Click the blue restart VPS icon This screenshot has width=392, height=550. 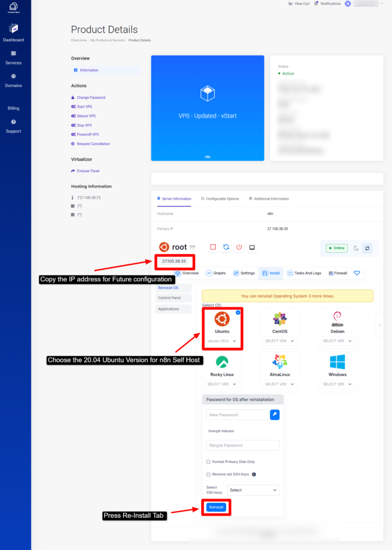tap(226, 247)
